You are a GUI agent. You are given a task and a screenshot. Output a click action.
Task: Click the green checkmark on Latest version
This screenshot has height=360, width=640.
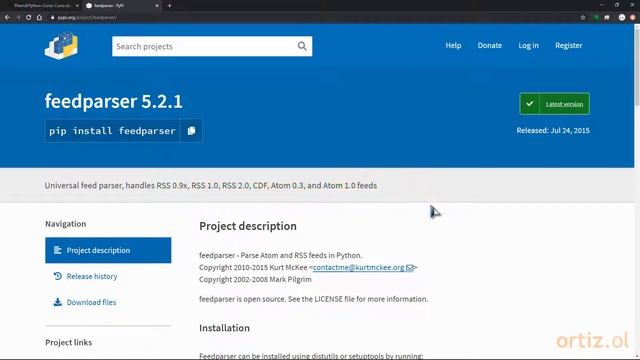coord(529,104)
